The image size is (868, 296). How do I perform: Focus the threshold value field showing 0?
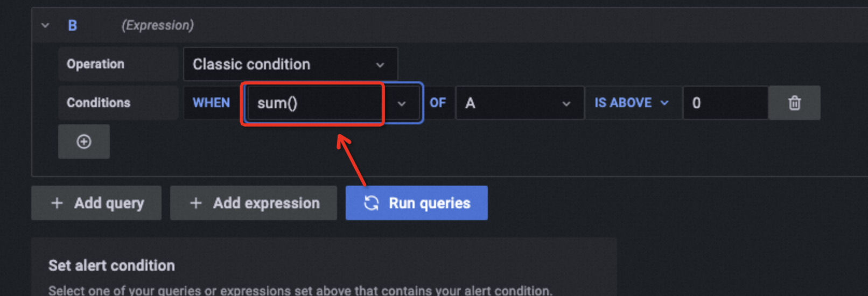[725, 103]
